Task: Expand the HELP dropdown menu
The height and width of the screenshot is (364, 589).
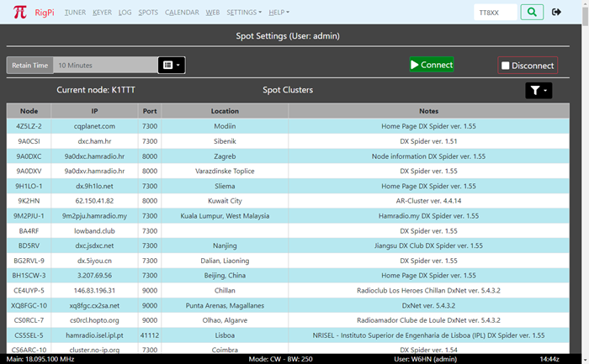Action: tap(279, 13)
